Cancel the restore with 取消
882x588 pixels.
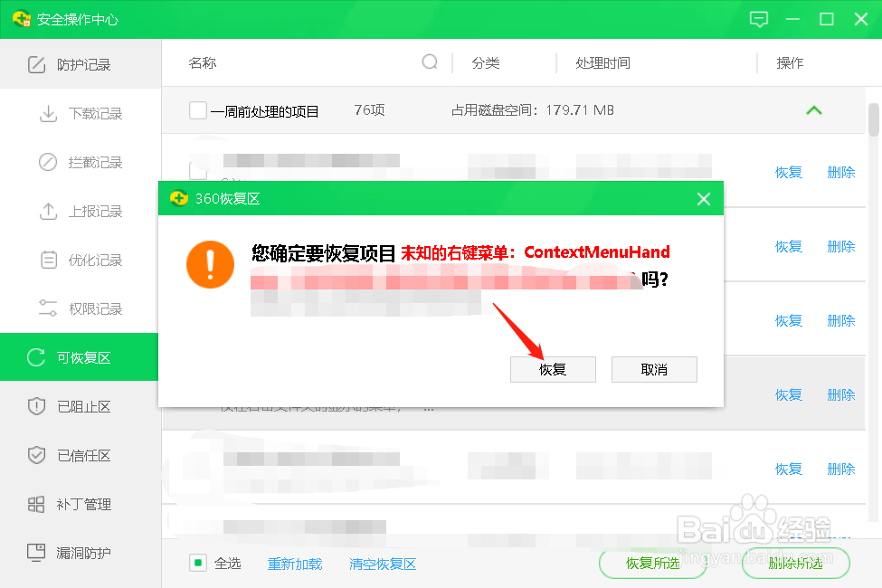click(x=654, y=369)
